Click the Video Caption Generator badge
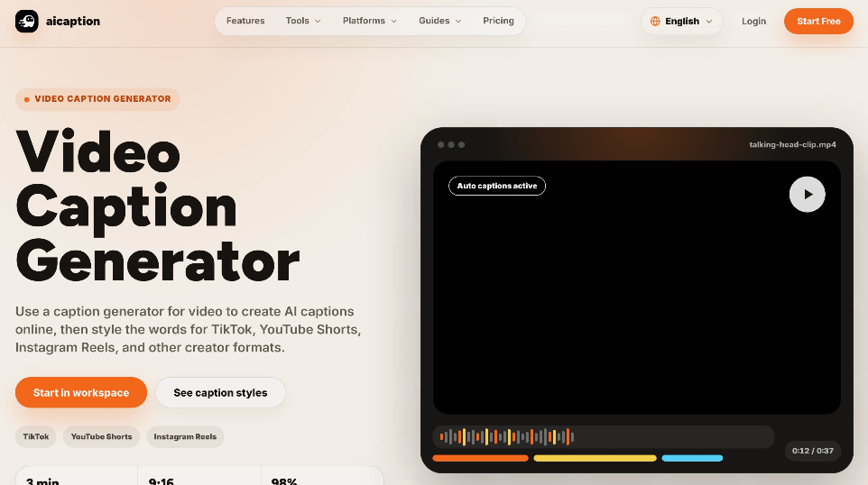This screenshot has width=868, height=485. (x=97, y=99)
